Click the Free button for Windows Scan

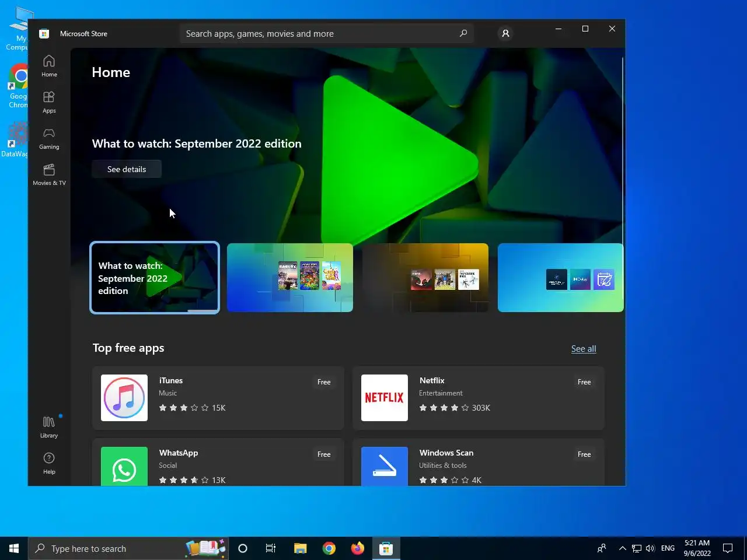tap(584, 454)
